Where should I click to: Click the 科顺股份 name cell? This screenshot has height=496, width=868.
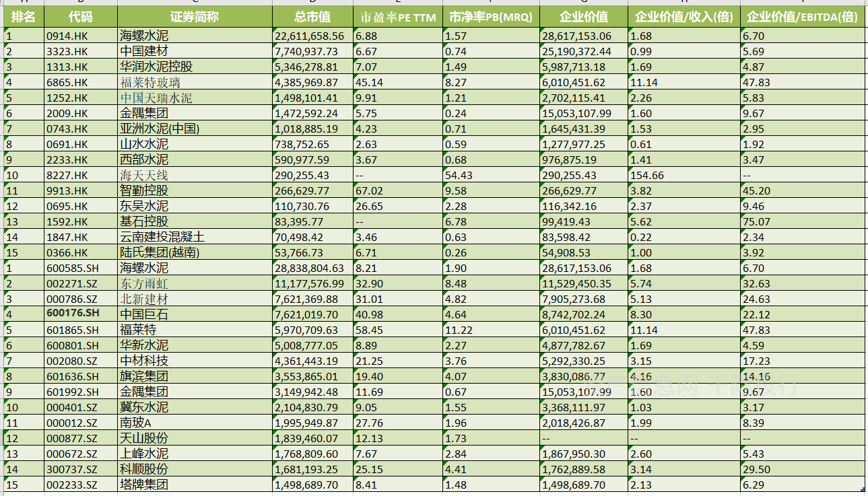(195, 470)
